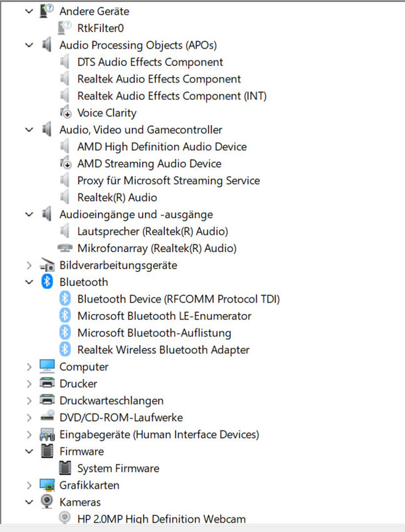The width and height of the screenshot is (405, 532).
Task: Select HP 2.0MP High Definition Webcam
Action: pos(162,519)
